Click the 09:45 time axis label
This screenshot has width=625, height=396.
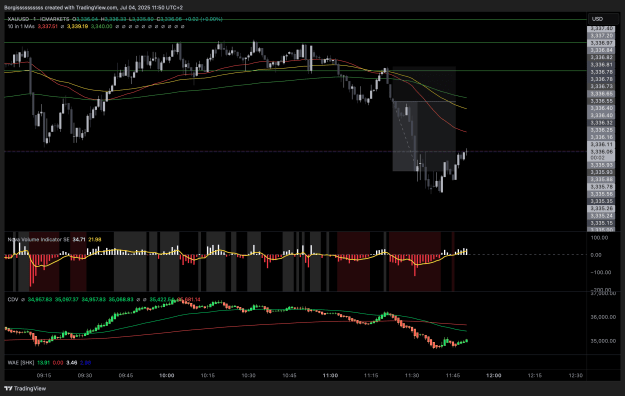(x=126, y=375)
